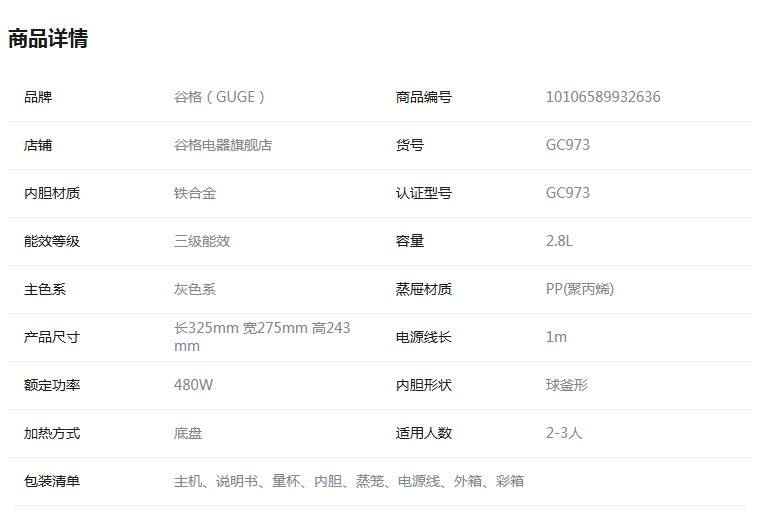Screen dimensions: 766x528
Task: Click the 认证型号 label
Action: click(424, 193)
